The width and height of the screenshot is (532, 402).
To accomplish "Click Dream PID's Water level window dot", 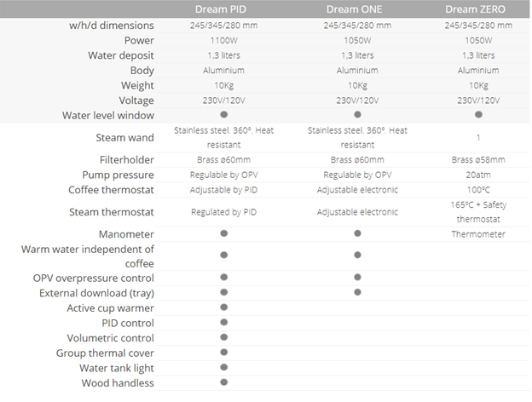I will pos(223,114).
